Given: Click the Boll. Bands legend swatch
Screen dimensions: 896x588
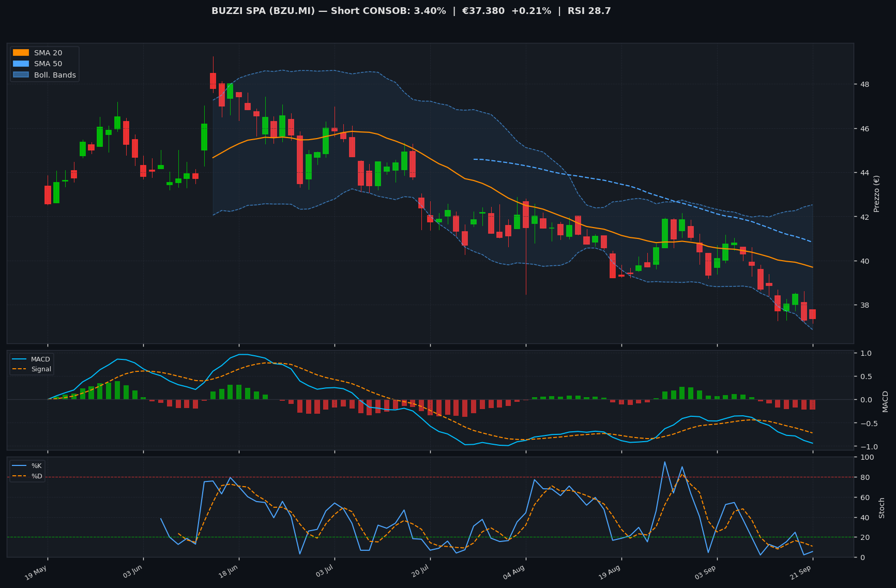Looking at the screenshot, I should click(21, 75).
